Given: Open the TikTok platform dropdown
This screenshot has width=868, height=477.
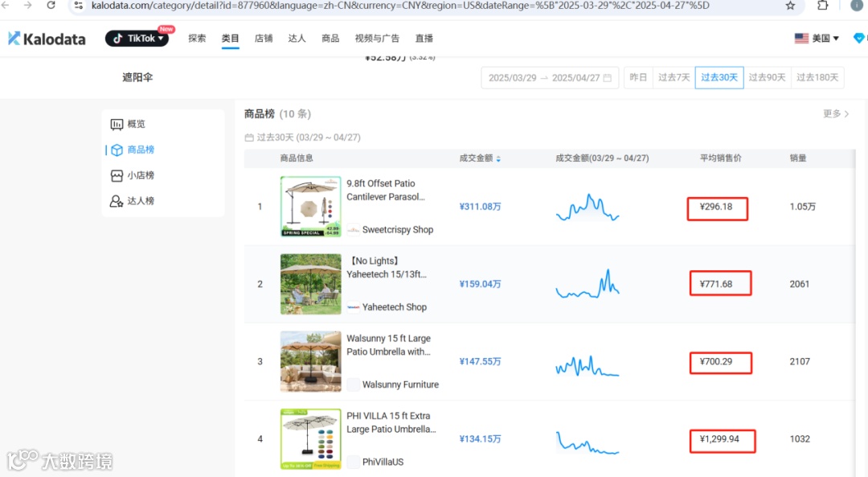Looking at the screenshot, I should tap(137, 39).
